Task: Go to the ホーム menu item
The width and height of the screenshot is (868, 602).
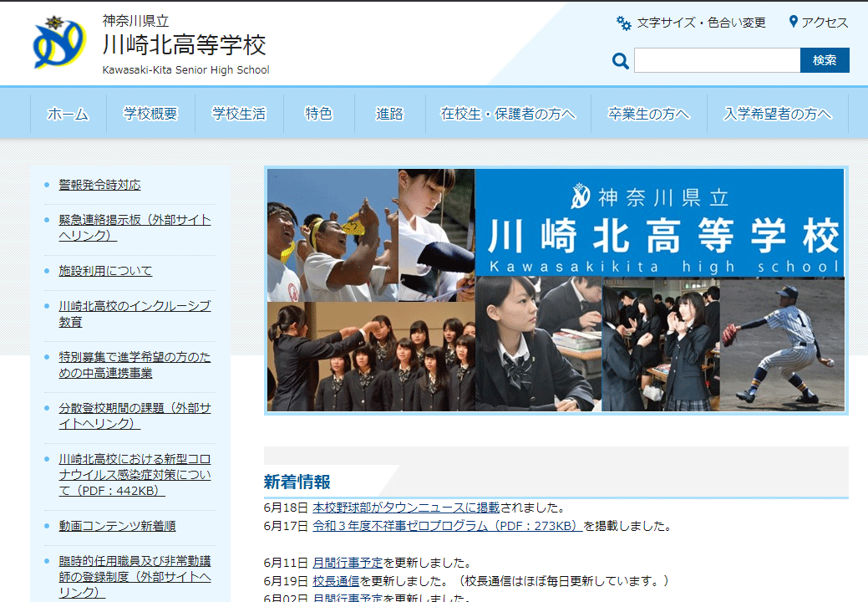Action: (69, 114)
